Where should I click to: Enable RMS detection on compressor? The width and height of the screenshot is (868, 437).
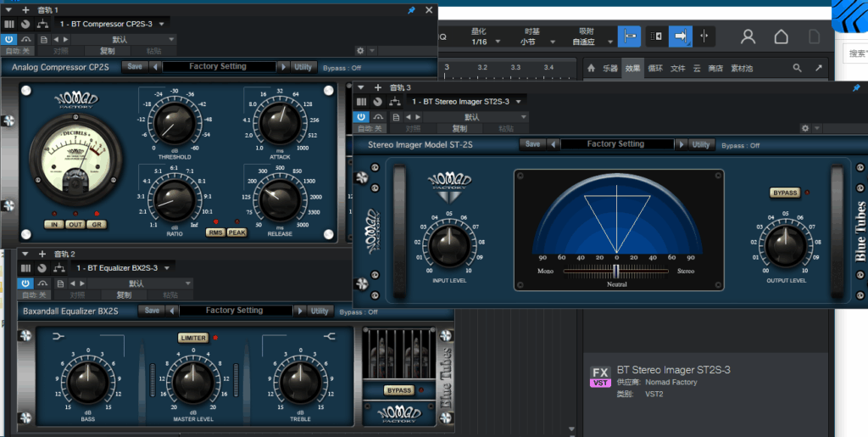[x=215, y=233]
